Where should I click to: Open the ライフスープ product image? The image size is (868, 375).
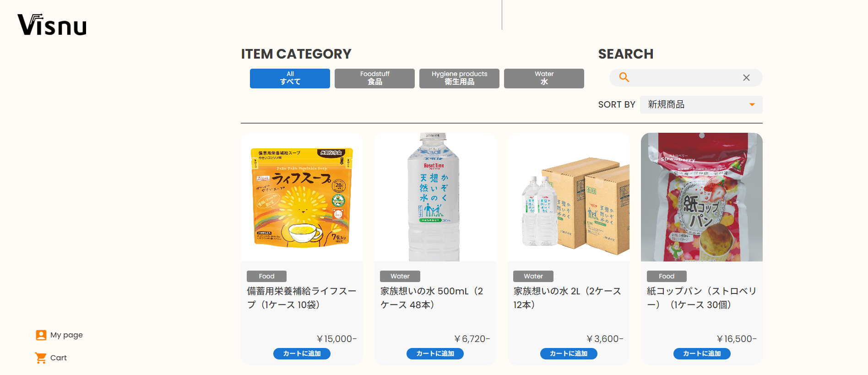point(302,197)
